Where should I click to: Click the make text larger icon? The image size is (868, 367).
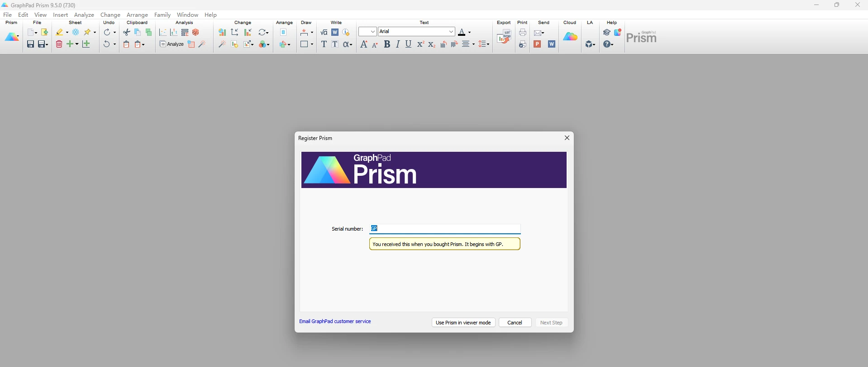click(x=364, y=44)
